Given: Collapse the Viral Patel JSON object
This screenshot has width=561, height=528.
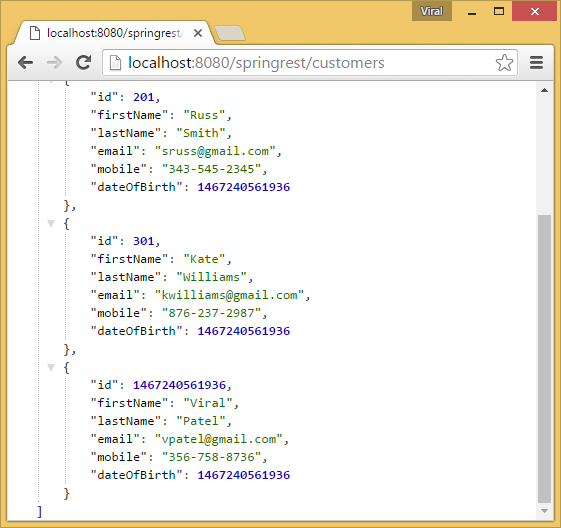Looking at the screenshot, I should tap(51, 367).
